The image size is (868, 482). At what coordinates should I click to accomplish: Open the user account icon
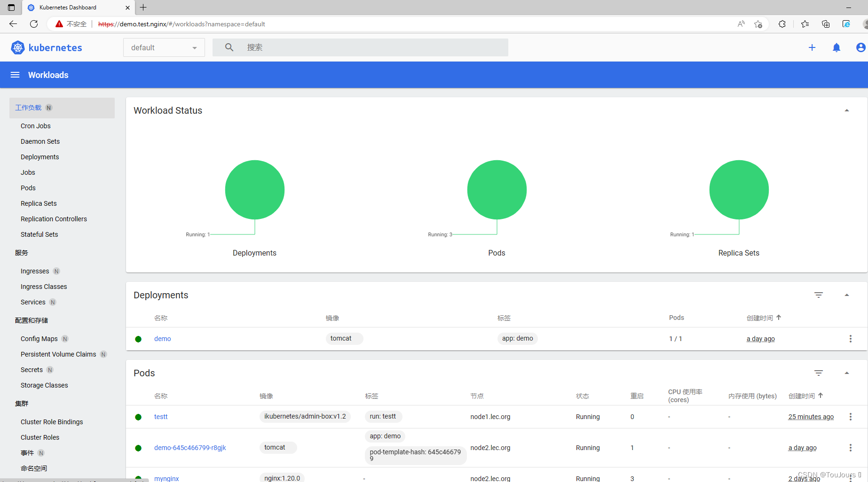(860, 47)
